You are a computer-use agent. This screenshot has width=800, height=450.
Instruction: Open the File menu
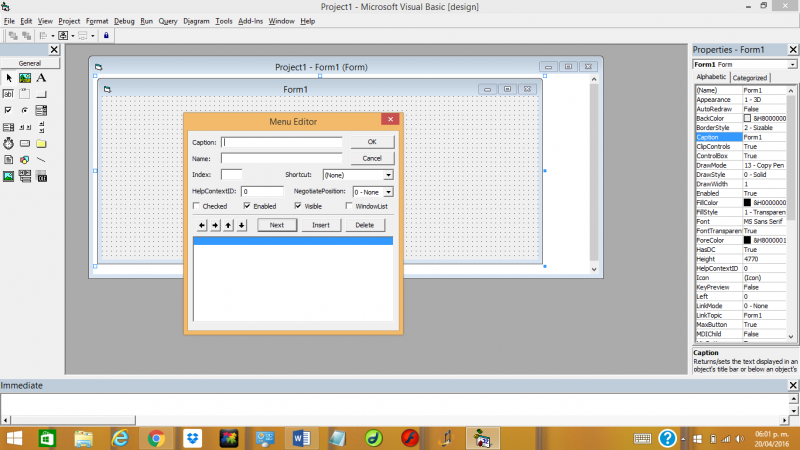(x=9, y=21)
